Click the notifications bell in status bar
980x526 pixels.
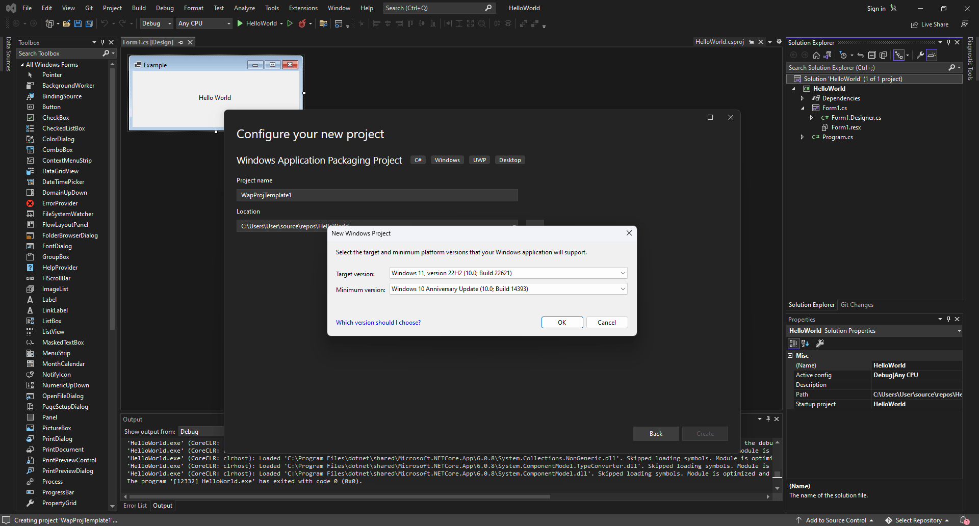pos(964,520)
